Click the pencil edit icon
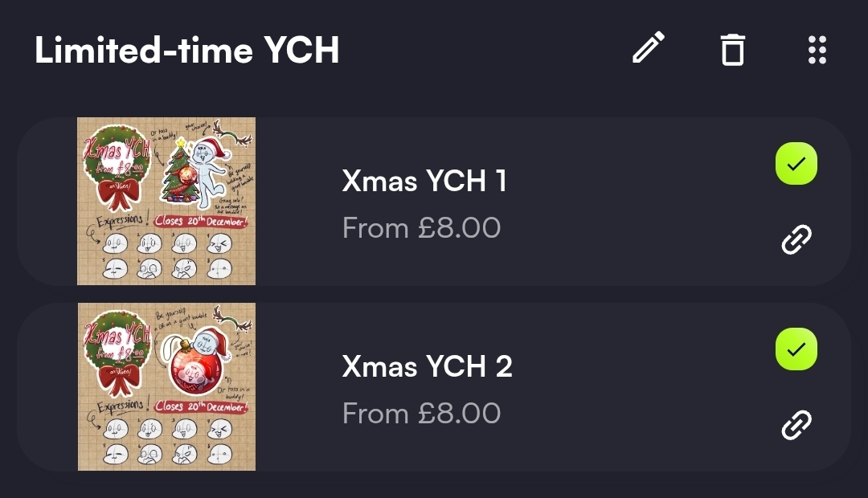Viewport: 868px width, 498px height. pos(649,49)
